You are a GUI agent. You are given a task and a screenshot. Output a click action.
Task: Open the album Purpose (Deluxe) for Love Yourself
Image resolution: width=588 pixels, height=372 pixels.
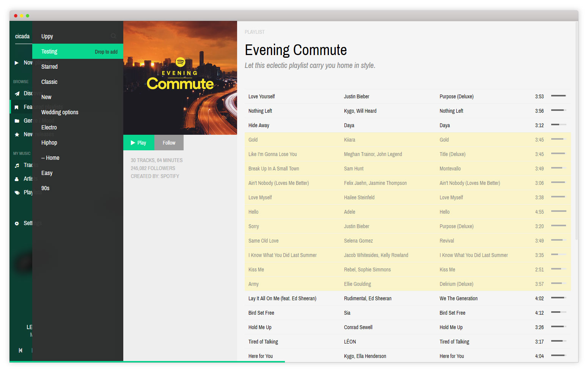(457, 96)
